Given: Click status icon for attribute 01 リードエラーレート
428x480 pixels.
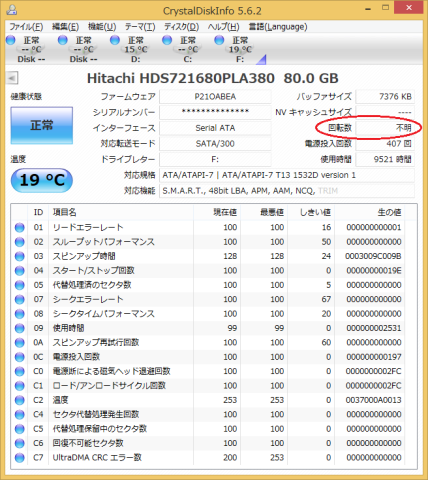Looking at the screenshot, I should tap(20, 228).
